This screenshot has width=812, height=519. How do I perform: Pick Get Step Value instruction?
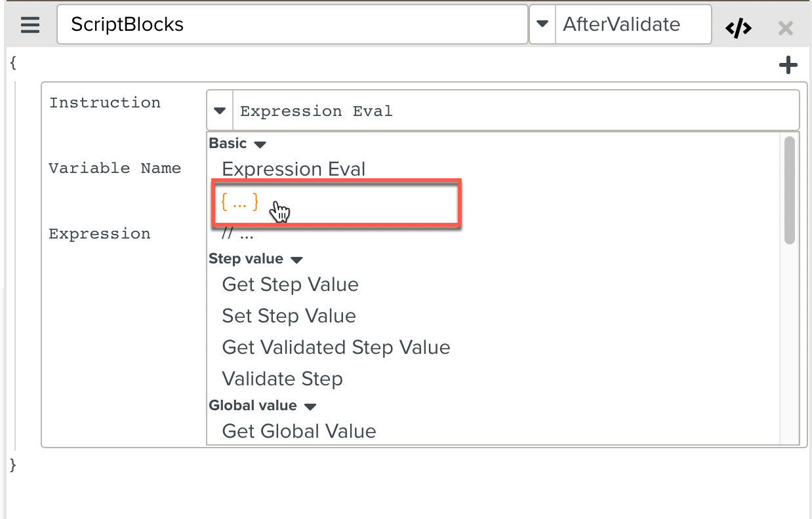pyautogui.click(x=290, y=284)
